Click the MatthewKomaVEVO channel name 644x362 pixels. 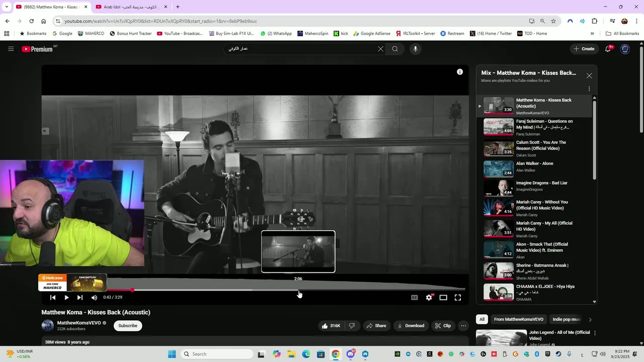tap(79, 323)
